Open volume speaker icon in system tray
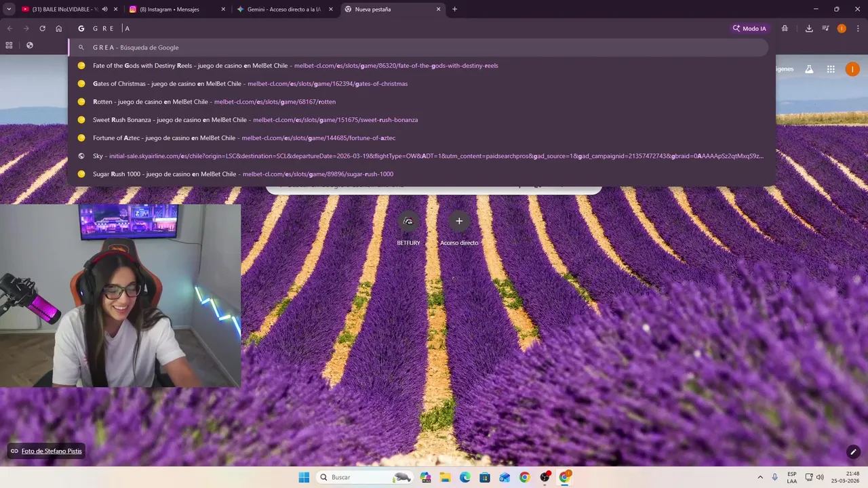868x488 pixels. [x=820, y=477]
